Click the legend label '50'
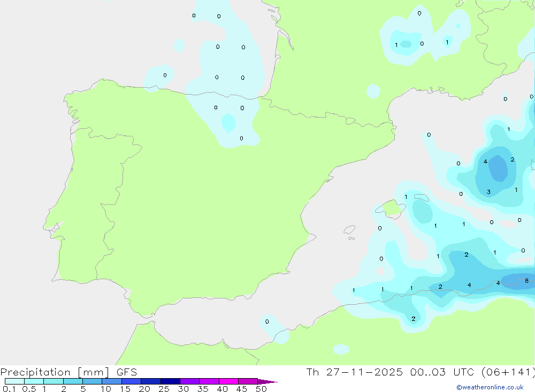 coord(261,389)
